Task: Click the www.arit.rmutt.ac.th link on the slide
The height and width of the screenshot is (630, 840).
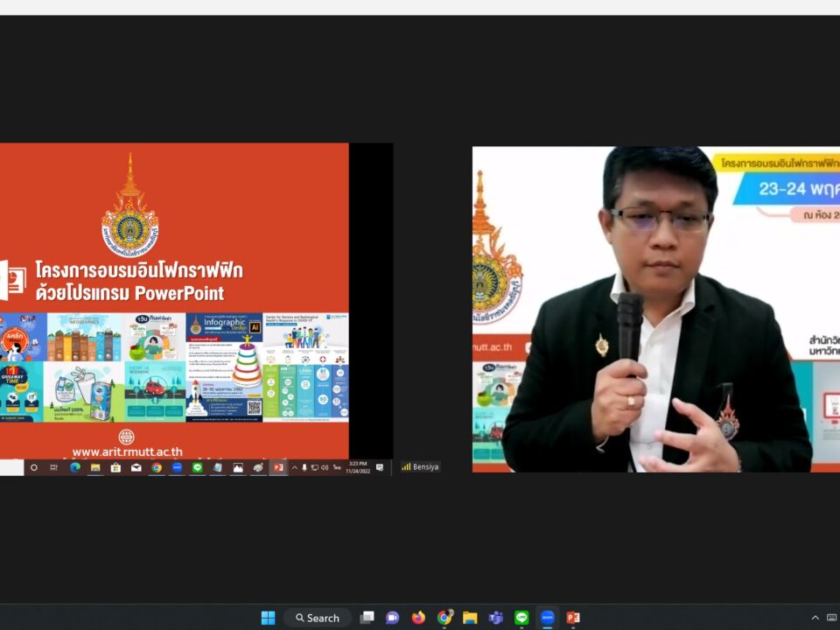Action: coord(128,452)
